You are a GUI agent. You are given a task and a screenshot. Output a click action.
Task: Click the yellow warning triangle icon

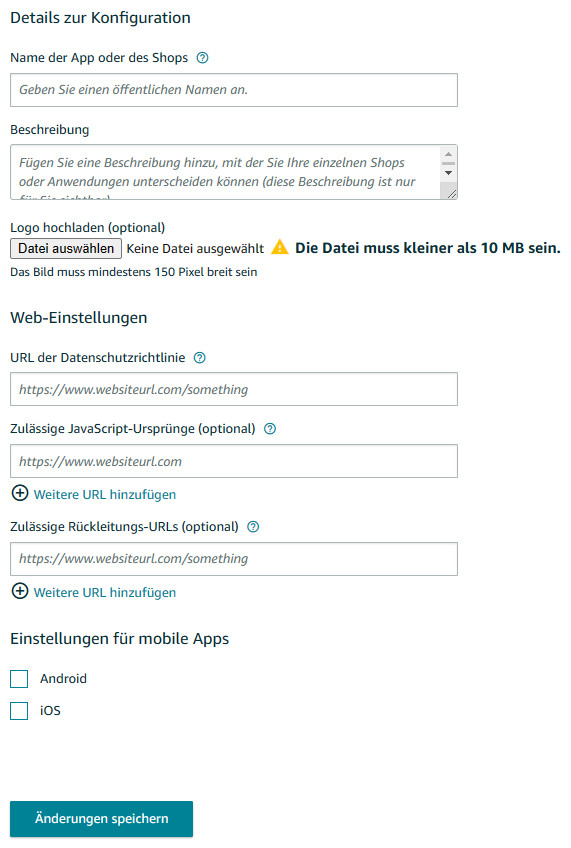point(280,247)
